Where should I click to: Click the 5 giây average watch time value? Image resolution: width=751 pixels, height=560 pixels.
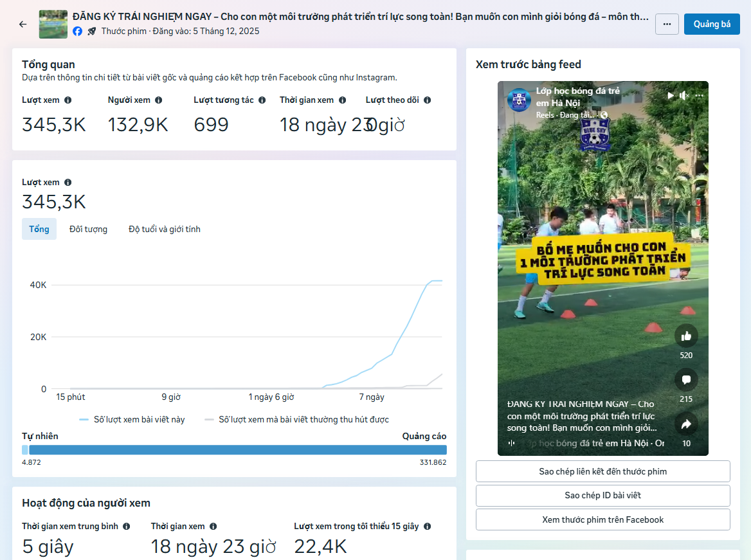[48, 546]
